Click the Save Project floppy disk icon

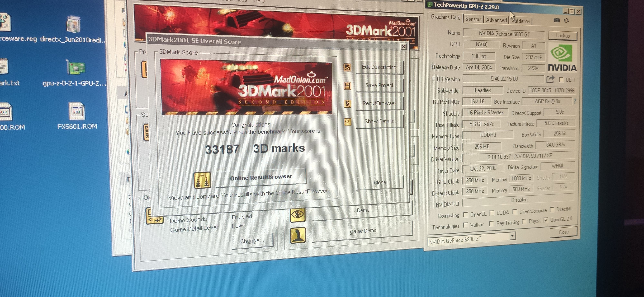coord(347,86)
